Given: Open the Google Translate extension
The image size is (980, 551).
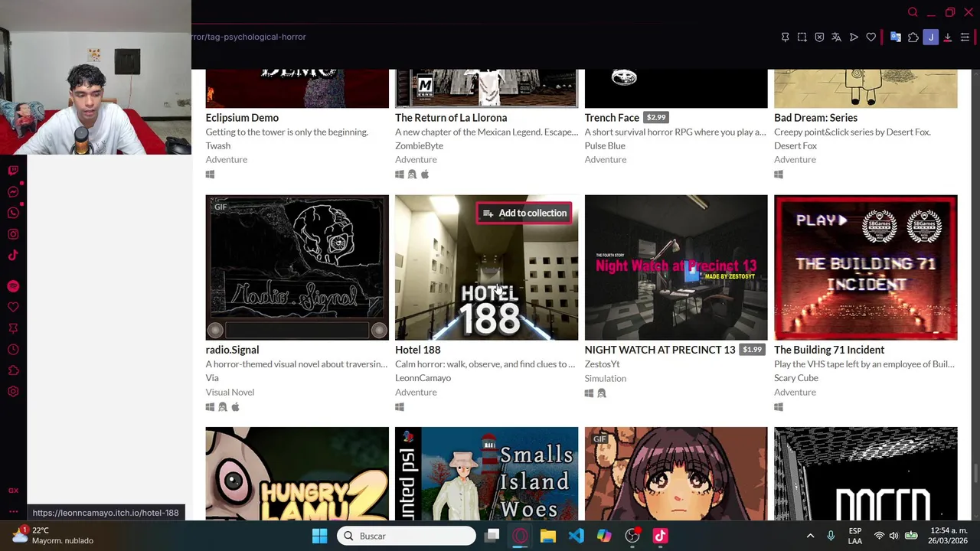Looking at the screenshot, I should (x=895, y=37).
